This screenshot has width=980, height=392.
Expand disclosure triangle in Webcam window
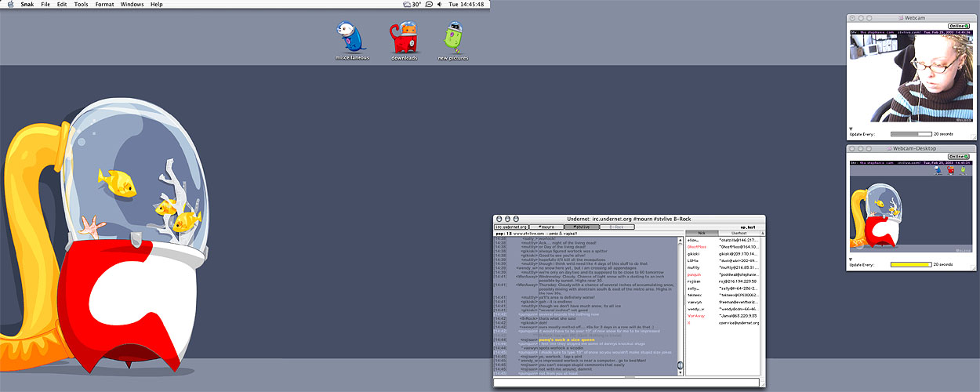pos(851,129)
